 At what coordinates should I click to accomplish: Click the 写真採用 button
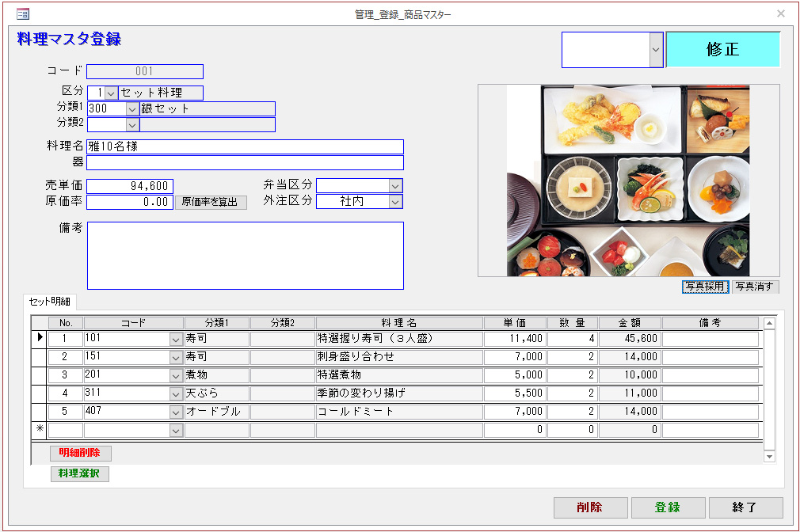pyautogui.click(x=705, y=287)
